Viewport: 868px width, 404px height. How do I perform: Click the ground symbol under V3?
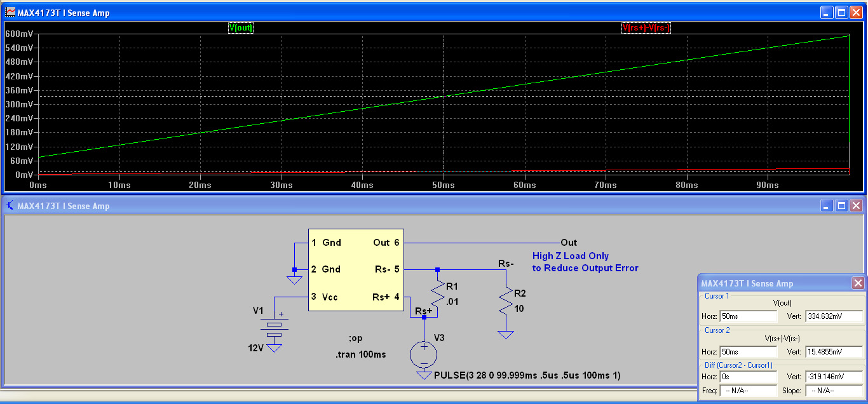coord(424,375)
